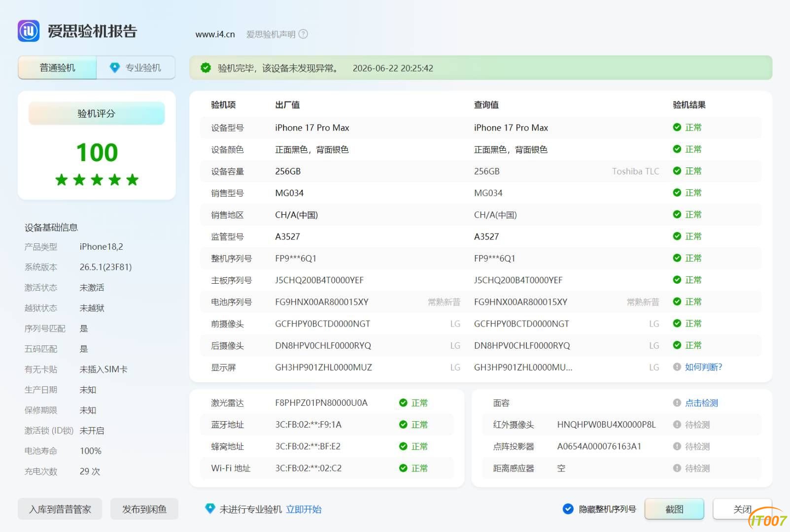Click the green check for 蓝牙地址 row

(x=403, y=425)
